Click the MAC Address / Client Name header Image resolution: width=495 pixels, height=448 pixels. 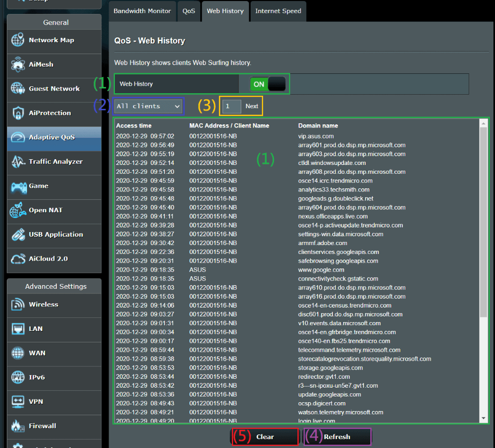[229, 125]
